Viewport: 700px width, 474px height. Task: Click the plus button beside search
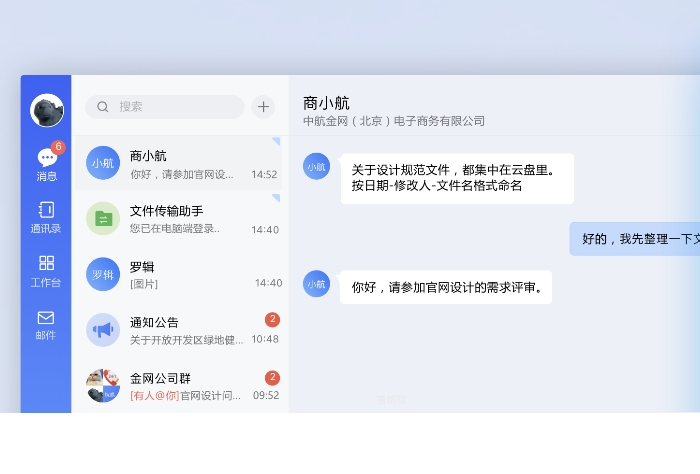(x=263, y=107)
